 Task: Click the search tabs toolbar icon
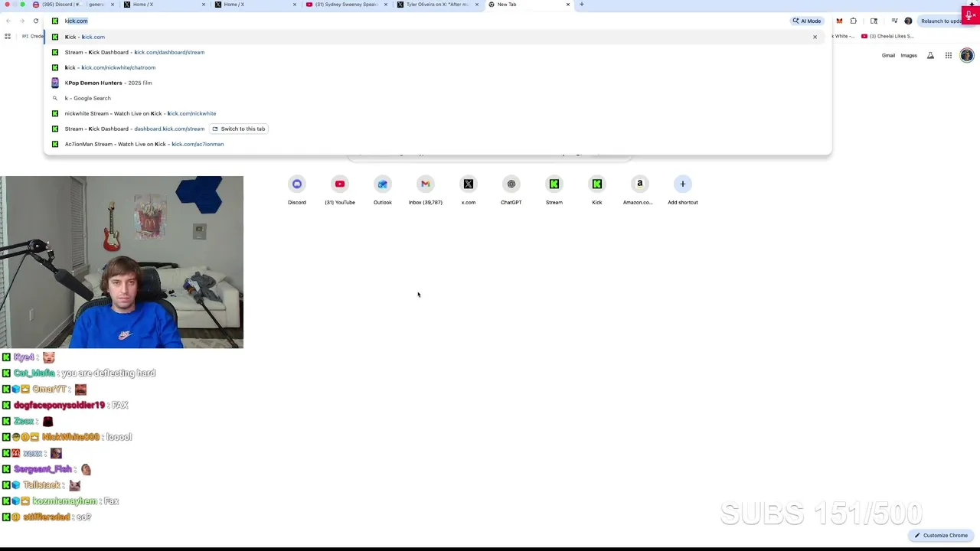(x=874, y=21)
